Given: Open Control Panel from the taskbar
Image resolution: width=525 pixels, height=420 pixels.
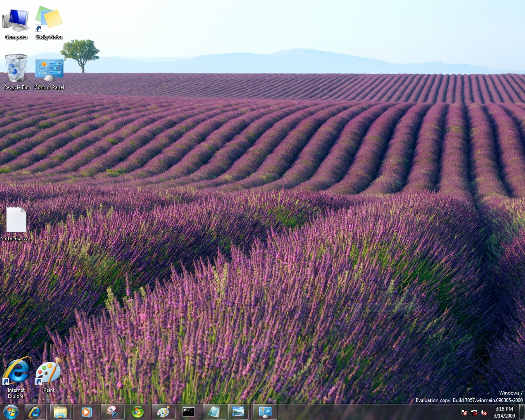Looking at the screenshot, I should [x=265, y=412].
